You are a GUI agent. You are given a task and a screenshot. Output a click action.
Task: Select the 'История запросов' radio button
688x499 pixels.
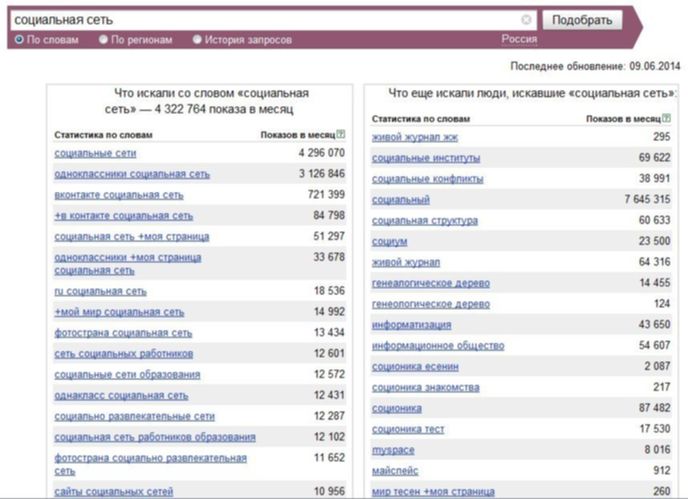(197, 40)
